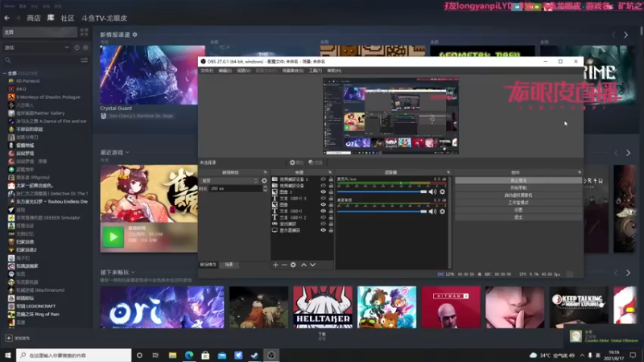
Task: Click the Task View icon on the taskbar
Action: (x=155, y=355)
